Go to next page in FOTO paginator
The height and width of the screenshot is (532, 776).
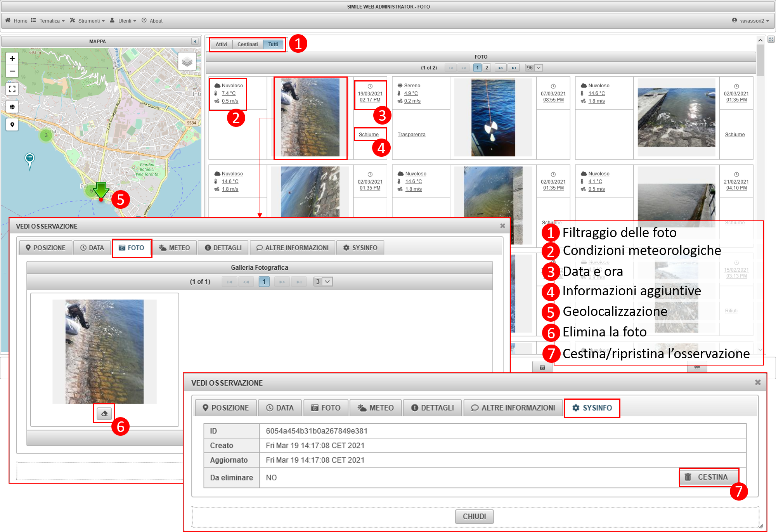click(501, 68)
